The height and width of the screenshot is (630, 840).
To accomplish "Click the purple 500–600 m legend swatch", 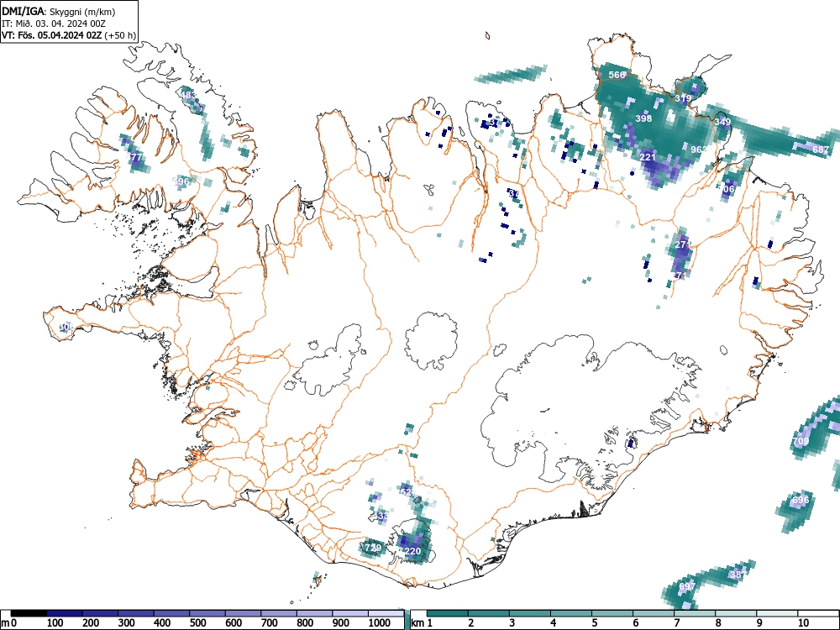I will [207, 613].
